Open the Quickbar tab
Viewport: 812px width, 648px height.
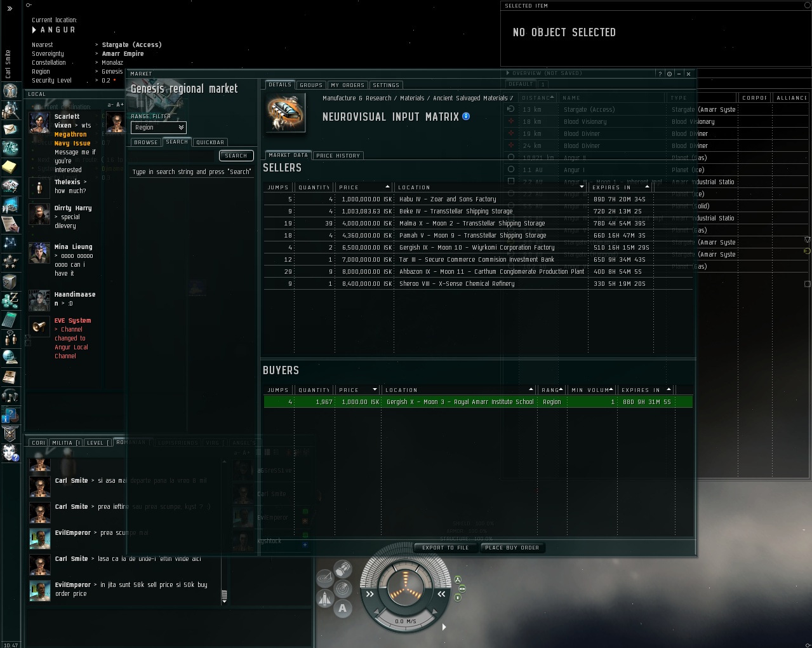[210, 142]
